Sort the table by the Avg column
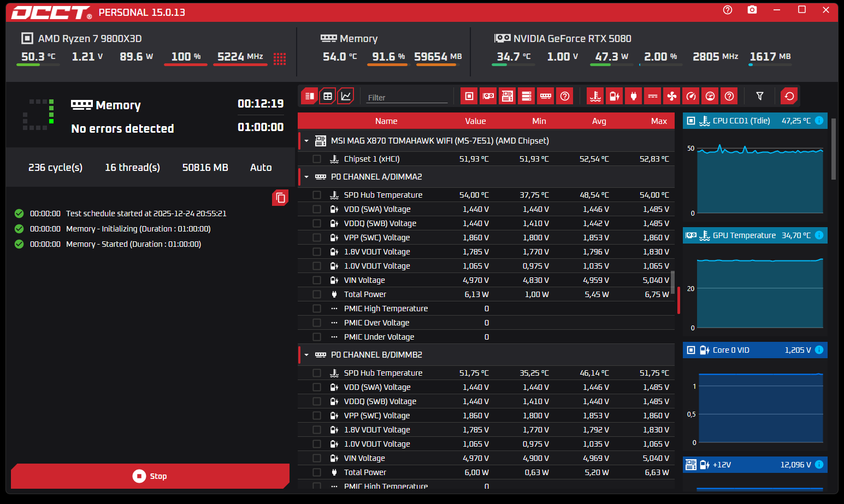The width and height of the screenshot is (844, 504). click(599, 121)
